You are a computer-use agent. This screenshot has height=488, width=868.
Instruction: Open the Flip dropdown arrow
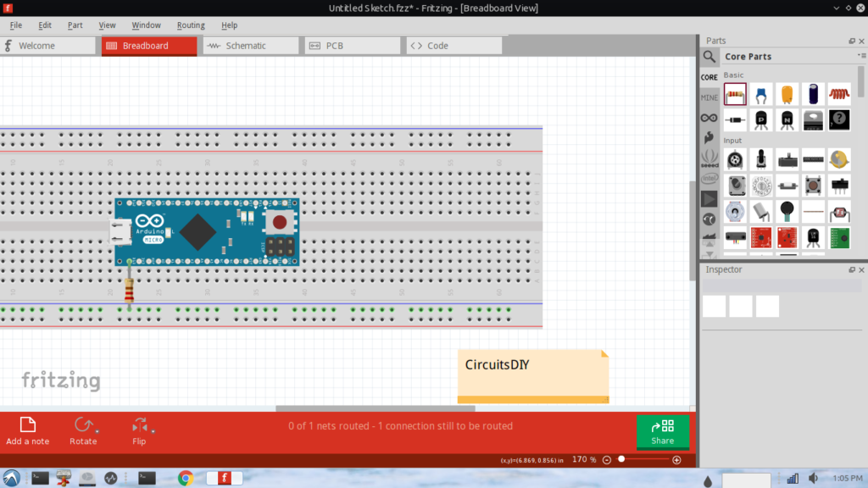tap(153, 431)
